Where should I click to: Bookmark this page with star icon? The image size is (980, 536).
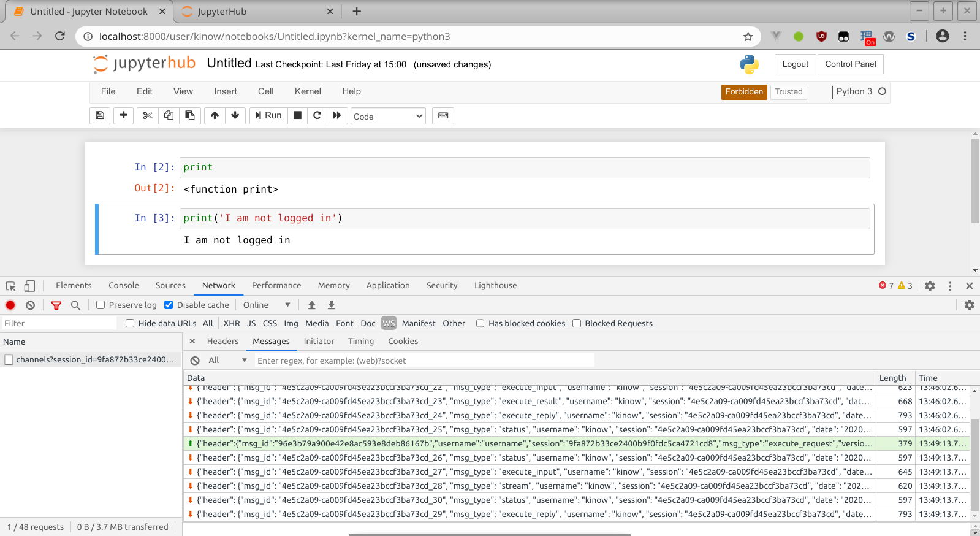[748, 36]
